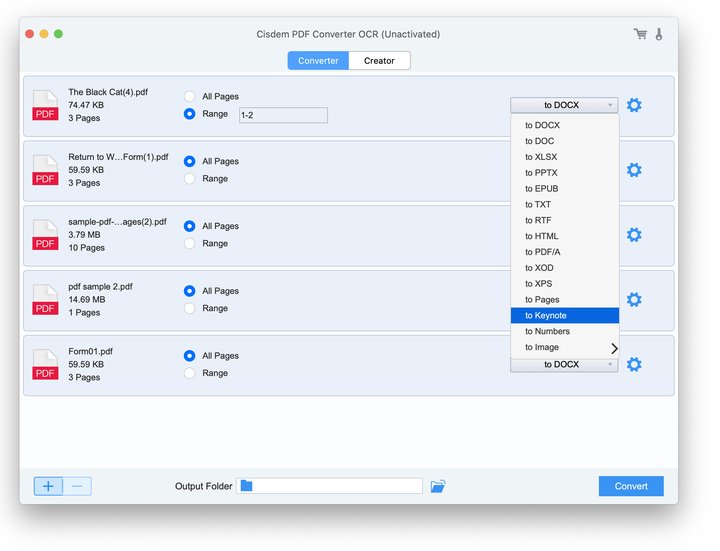This screenshot has width=720, height=551.
Task: Switch to the Converter tab
Action: [318, 61]
